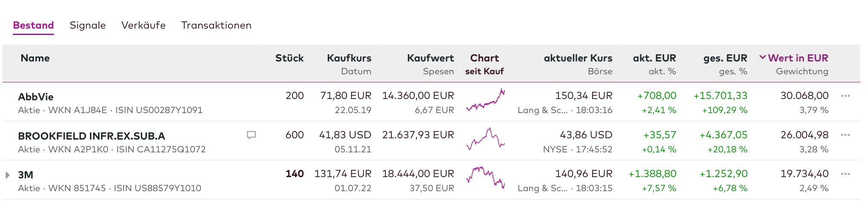Sort by Wert in EUR column
Screen dimensions: 868x201
click(x=798, y=58)
